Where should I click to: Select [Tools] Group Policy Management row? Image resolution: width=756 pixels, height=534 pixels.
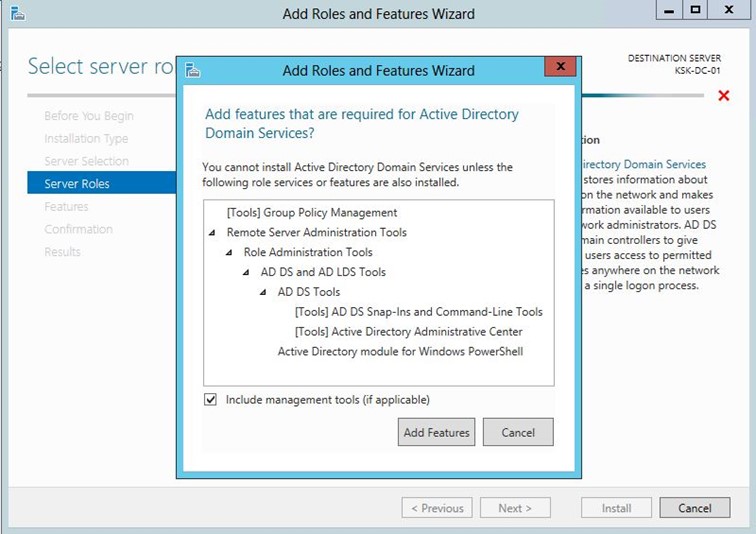point(312,213)
